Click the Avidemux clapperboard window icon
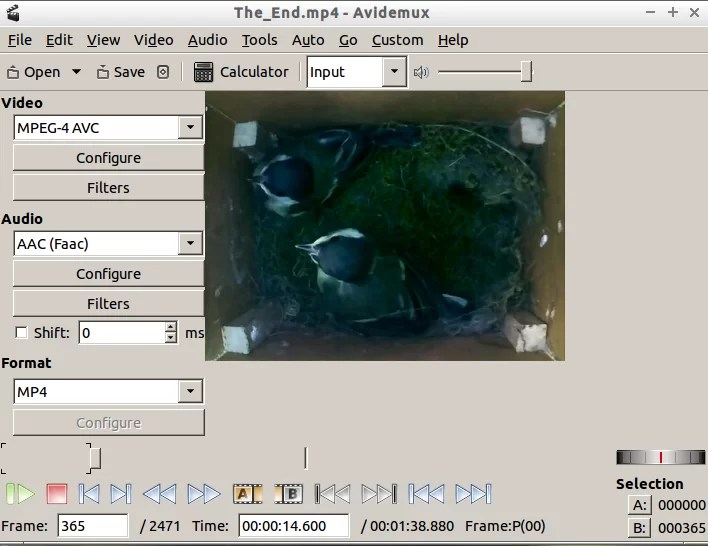 coord(14,13)
